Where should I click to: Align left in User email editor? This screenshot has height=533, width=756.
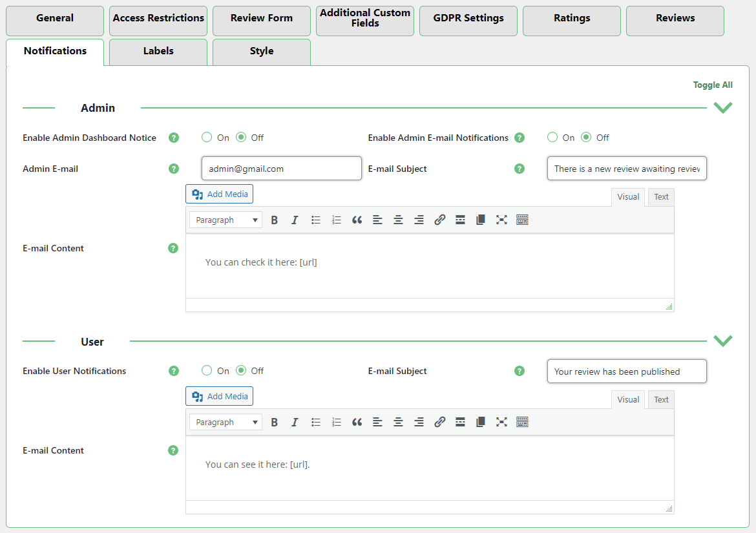(377, 422)
